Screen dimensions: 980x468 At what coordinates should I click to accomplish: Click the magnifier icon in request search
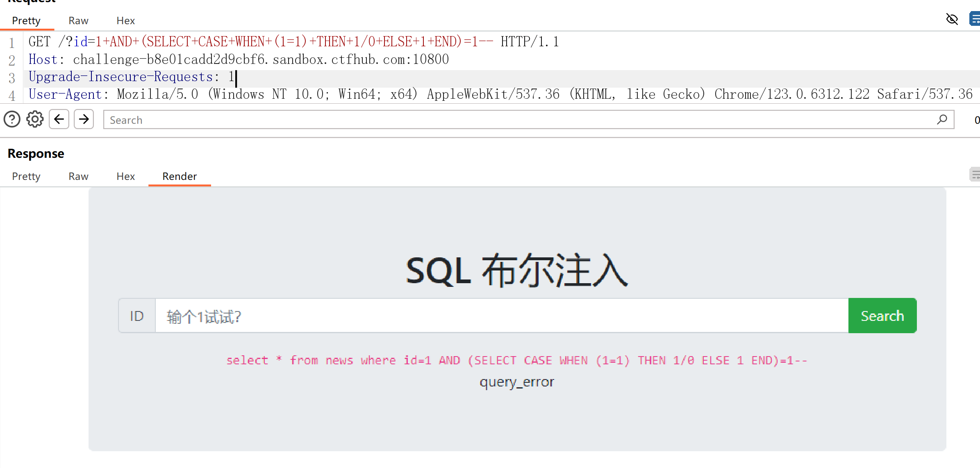coord(942,119)
